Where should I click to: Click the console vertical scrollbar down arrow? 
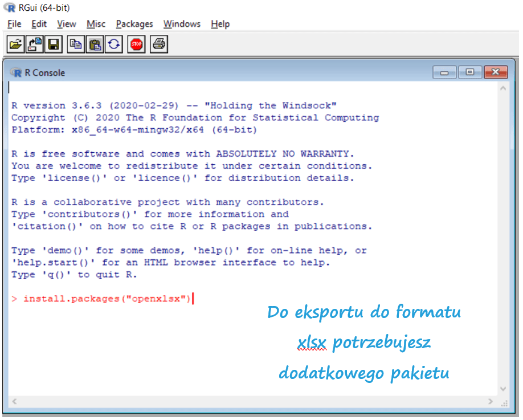tap(502, 389)
